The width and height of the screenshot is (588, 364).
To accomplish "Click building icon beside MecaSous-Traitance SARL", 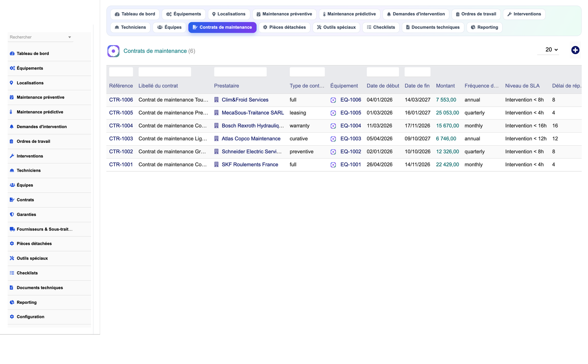I will pyautogui.click(x=216, y=113).
